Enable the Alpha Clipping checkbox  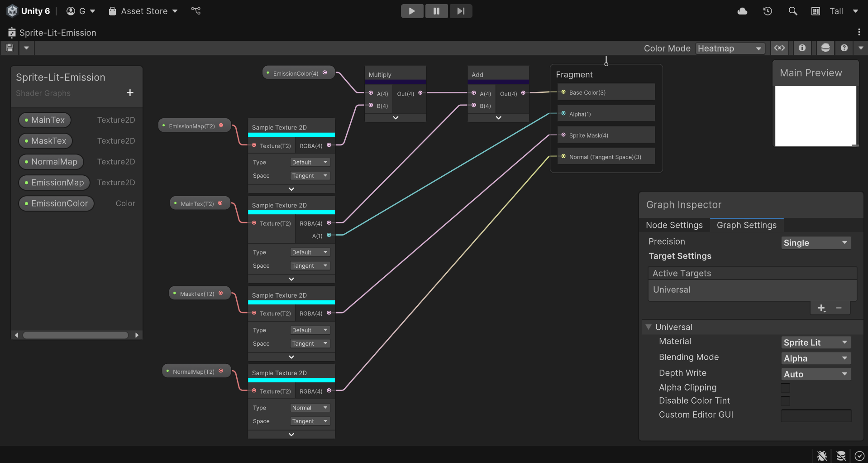[x=785, y=388]
